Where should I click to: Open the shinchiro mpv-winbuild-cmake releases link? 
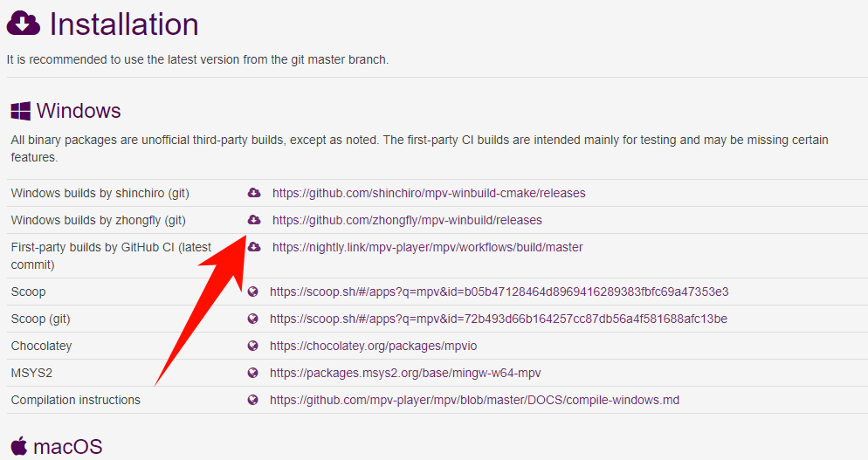coord(429,193)
